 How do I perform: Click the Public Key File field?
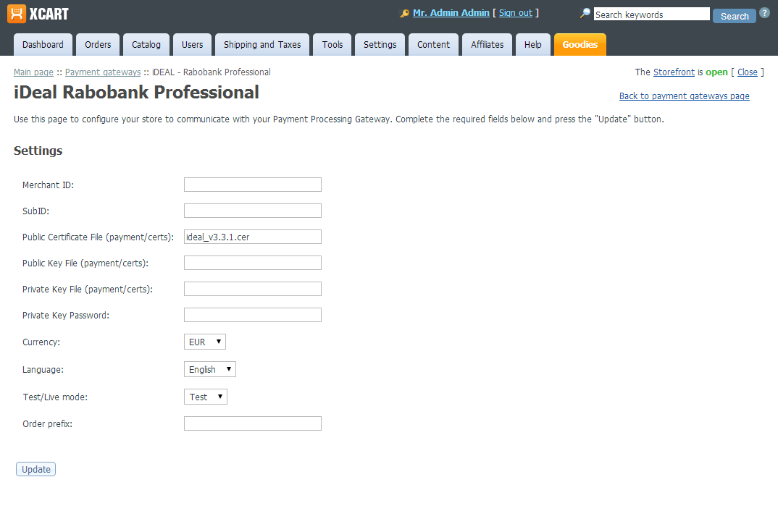(253, 263)
